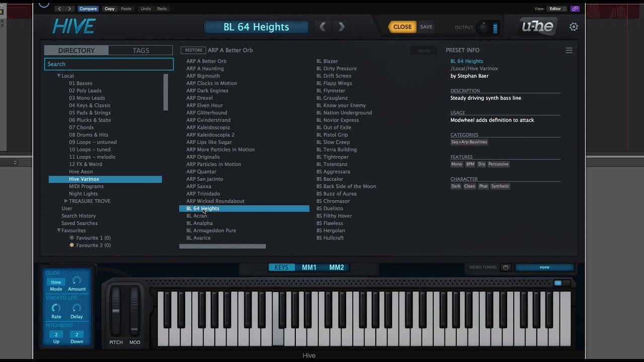The height and width of the screenshot is (362, 644).
Task: Click the Paste button
Action: click(126, 9)
